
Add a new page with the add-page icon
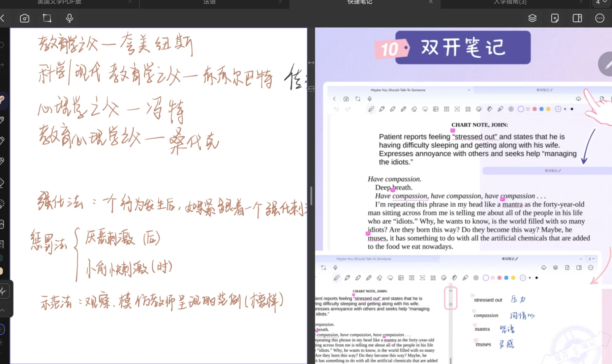[x=555, y=18]
